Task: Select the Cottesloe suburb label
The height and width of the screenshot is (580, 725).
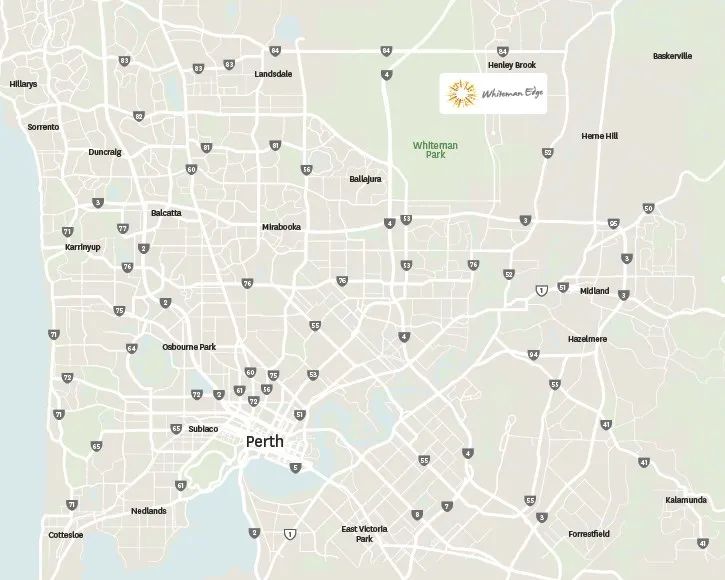Action: pyautogui.click(x=66, y=535)
